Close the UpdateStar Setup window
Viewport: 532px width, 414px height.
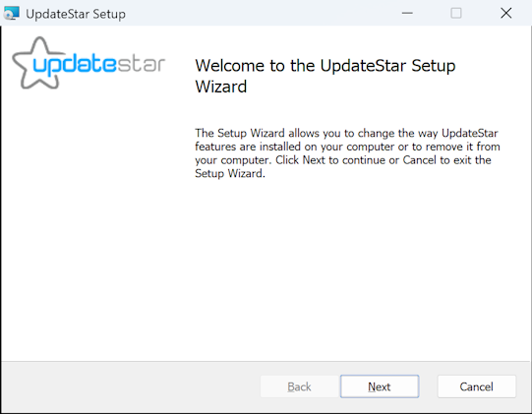click(x=505, y=13)
